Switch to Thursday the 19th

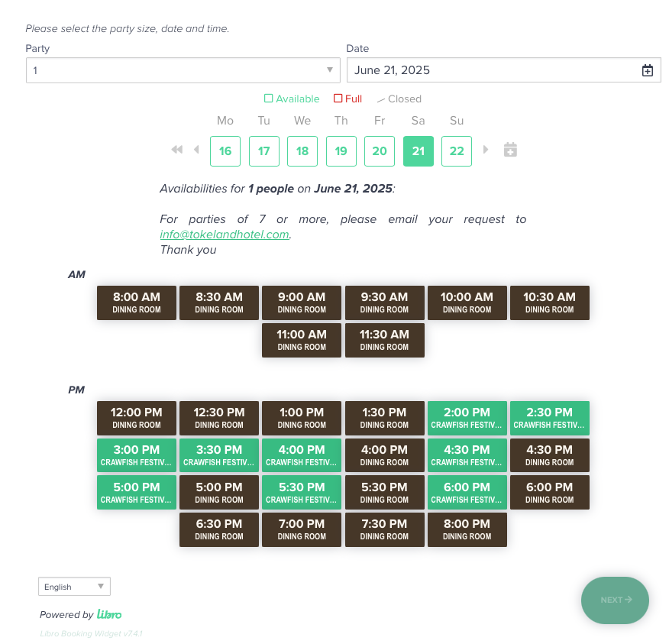341,151
